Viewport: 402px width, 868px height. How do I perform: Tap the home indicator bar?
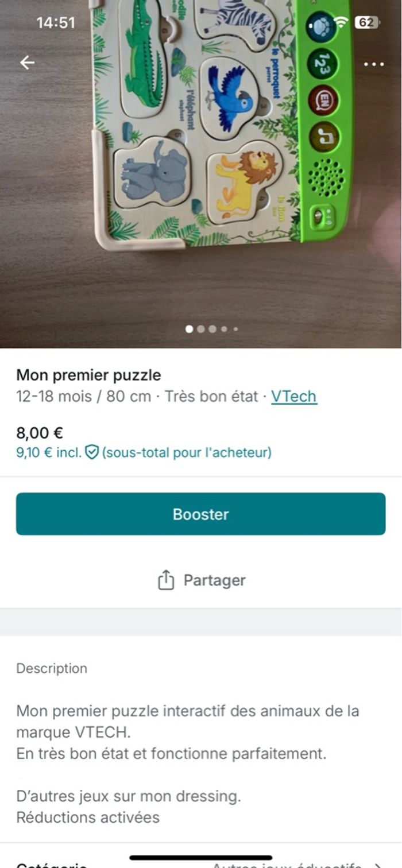coord(201,858)
